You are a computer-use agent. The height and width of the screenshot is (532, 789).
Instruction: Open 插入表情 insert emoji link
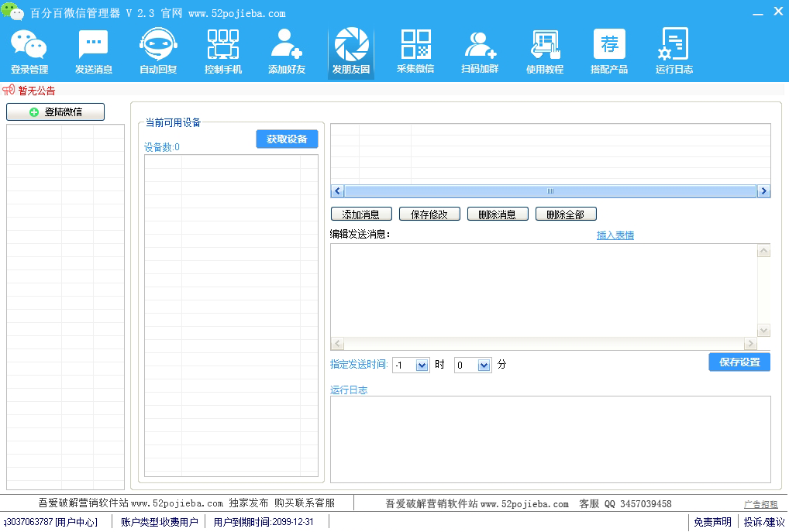pyautogui.click(x=615, y=235)
